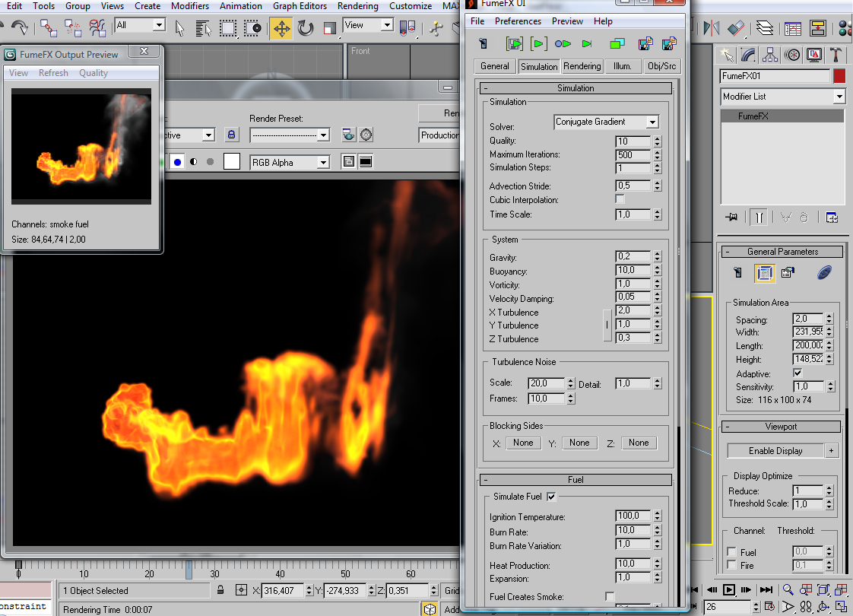Click FumeFX Continue Simulation circle-arrow icon

(x=563, y=43)
